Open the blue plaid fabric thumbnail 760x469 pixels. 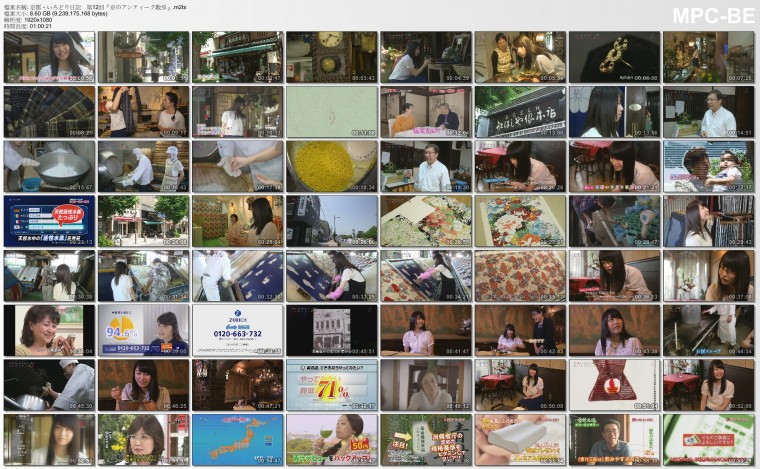point(49,112)
